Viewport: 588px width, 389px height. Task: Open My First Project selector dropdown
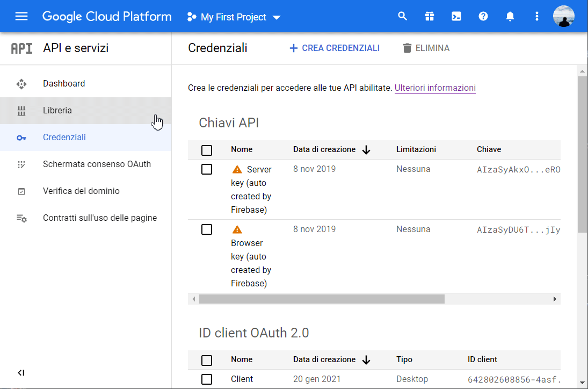234,17
